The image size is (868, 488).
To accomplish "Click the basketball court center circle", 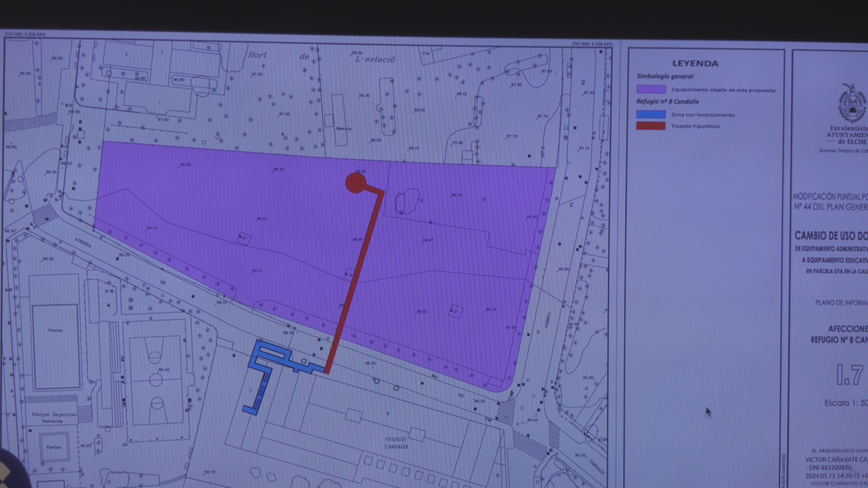I will (x=156, y=380).
